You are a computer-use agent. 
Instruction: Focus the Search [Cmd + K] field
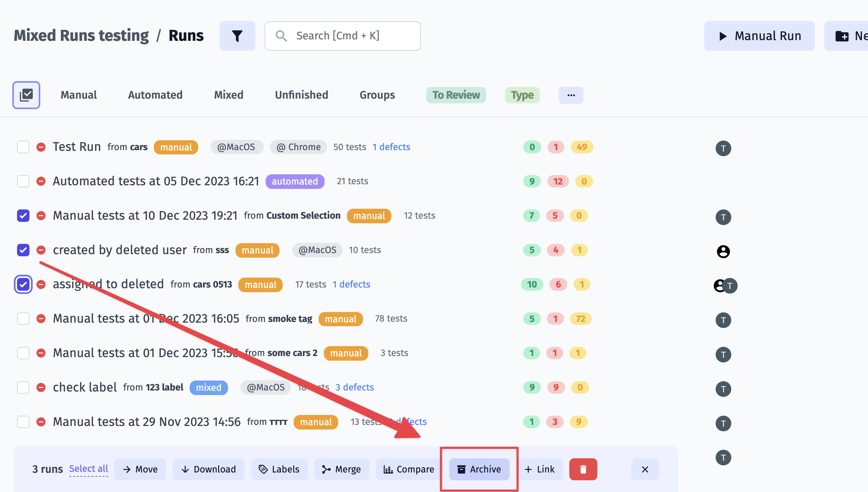pos(343,36)
